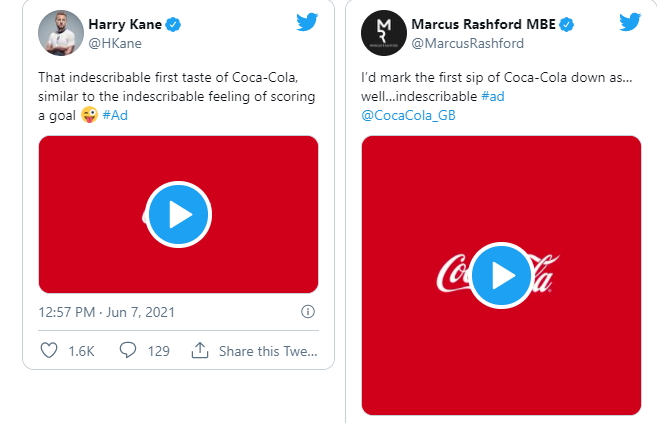Open Harry Kane's profile picture
This screenshot has width=657, height=423.
pos(59,33)
